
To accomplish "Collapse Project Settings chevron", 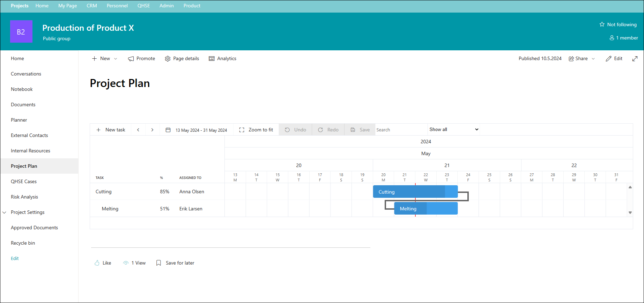I will 5,212.
